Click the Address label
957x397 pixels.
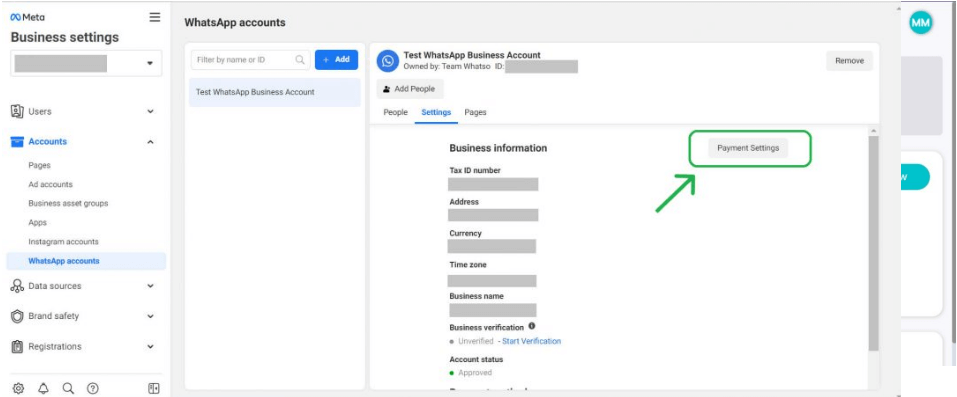coord(464,202)
